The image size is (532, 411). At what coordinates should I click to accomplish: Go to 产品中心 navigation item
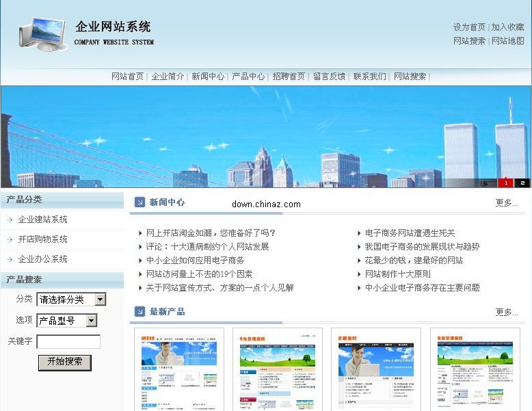248,77
